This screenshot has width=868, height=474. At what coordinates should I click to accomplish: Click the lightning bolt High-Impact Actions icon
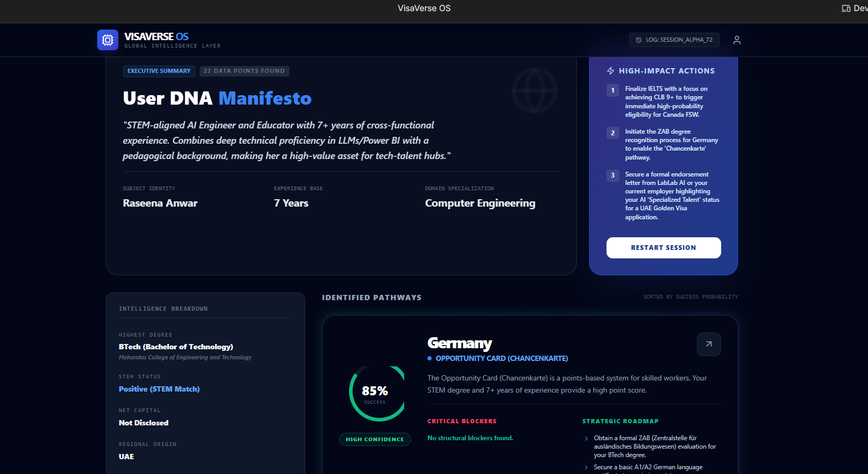611,71
